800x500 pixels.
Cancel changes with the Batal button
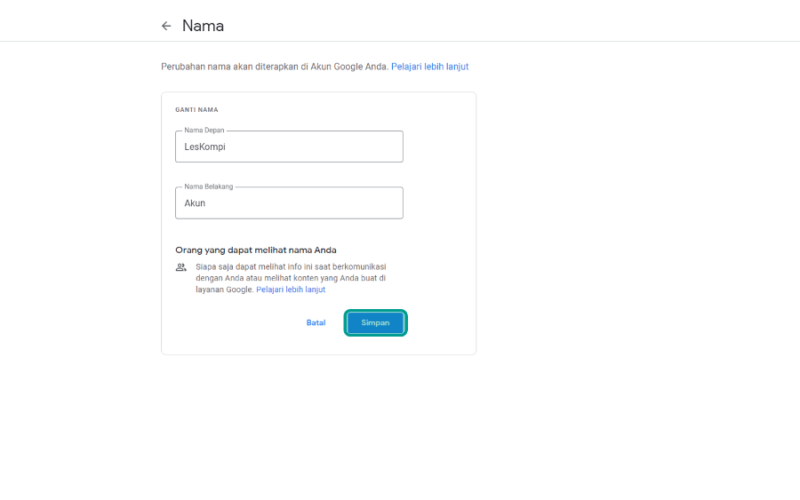(316, 323)
